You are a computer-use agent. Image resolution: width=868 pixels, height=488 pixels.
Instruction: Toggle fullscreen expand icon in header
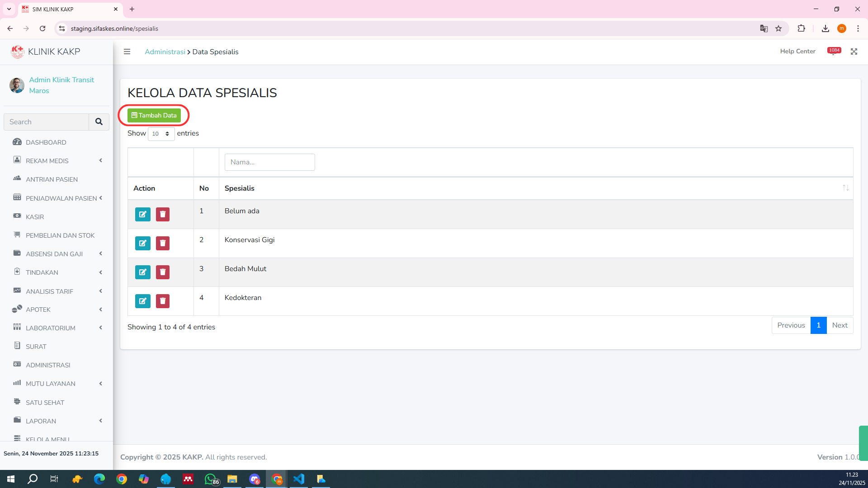point(854,52)
